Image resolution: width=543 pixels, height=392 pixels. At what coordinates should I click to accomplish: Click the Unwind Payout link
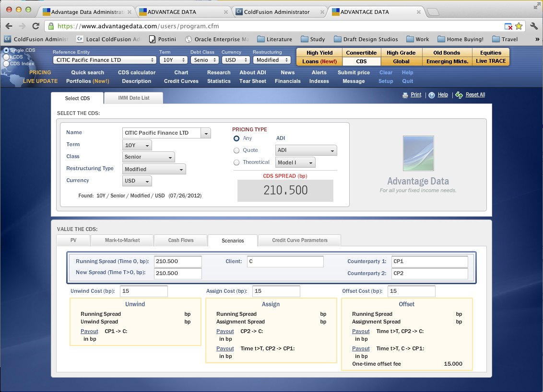(89, 332)
